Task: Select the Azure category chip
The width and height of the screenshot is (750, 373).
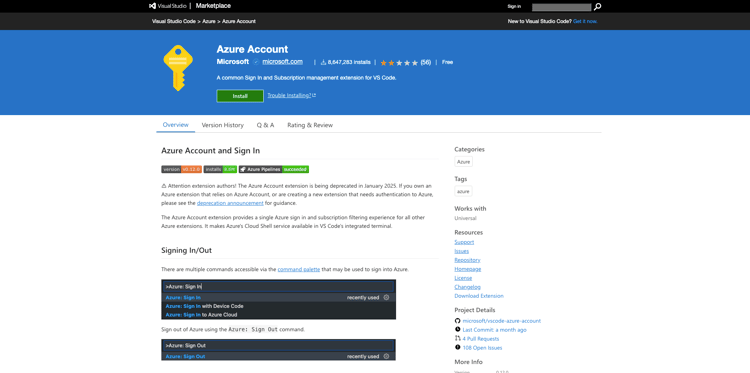Action: [463, 162]
